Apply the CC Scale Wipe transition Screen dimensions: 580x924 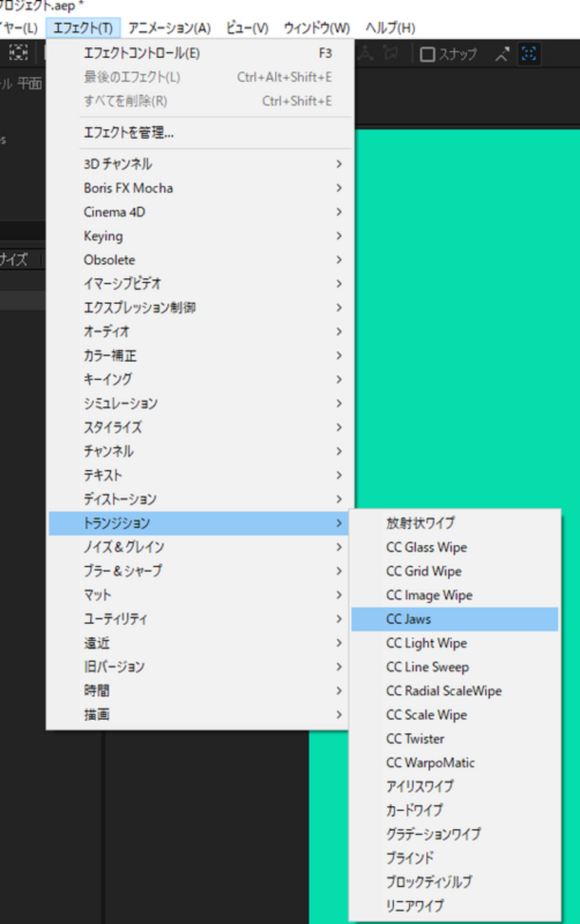tap(455, 715)
